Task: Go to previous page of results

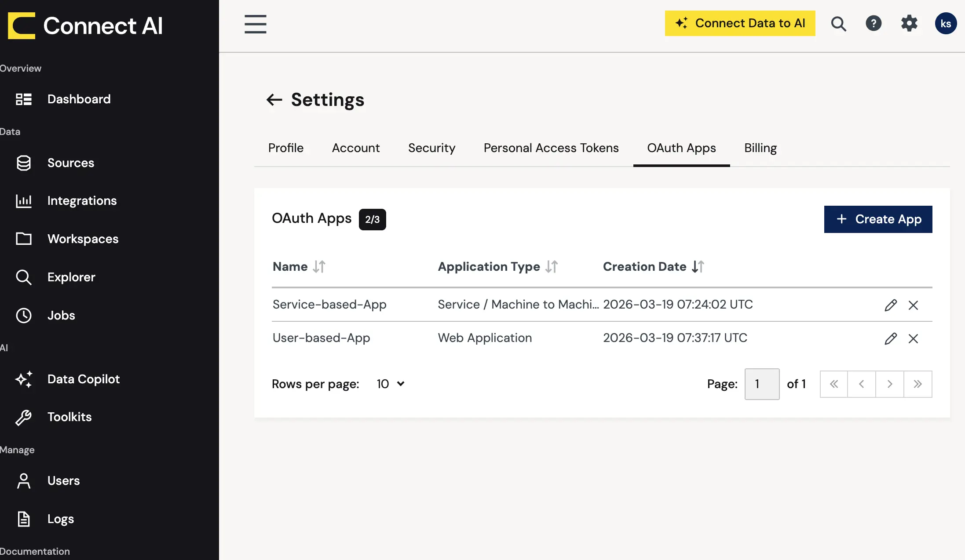Action: pyautogui.click(x=862, y=384)
